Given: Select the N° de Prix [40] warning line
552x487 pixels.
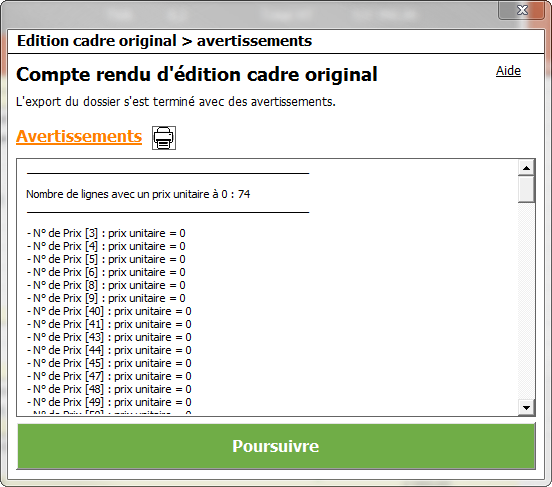Looking at the screenshot, I should (109, 311).
